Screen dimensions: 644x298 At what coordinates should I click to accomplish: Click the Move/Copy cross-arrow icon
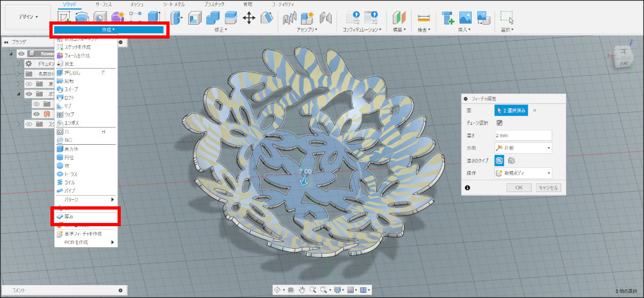(249, 17)
